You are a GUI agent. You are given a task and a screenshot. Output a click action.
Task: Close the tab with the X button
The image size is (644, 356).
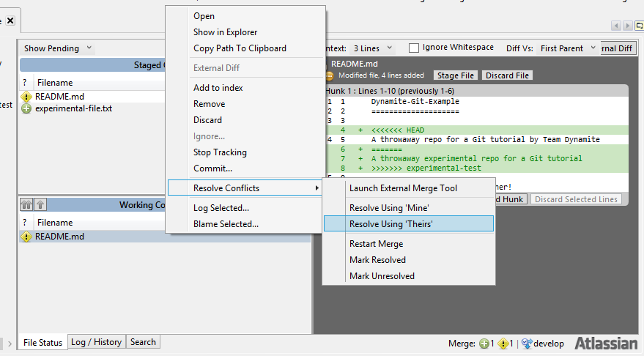(10, 20)
